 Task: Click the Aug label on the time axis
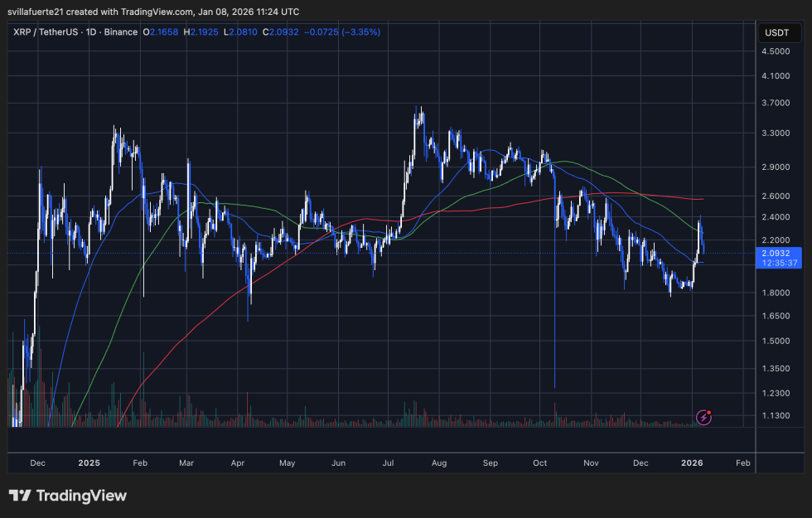point(439,463)
